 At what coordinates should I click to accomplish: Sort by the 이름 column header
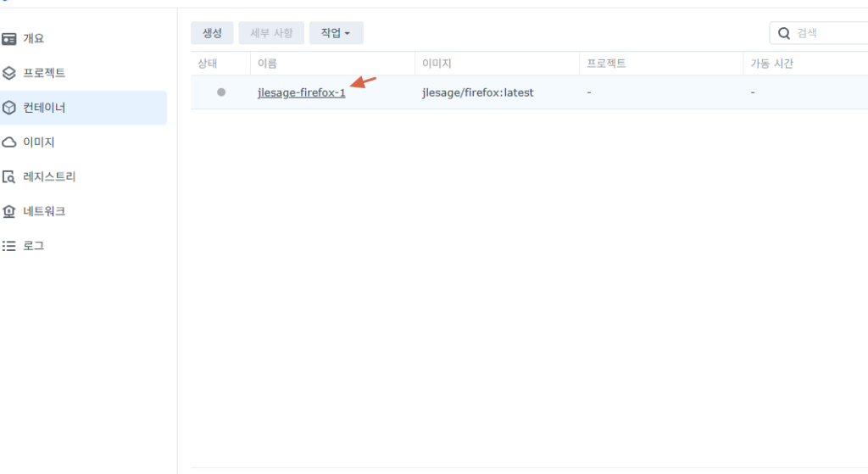268,64
